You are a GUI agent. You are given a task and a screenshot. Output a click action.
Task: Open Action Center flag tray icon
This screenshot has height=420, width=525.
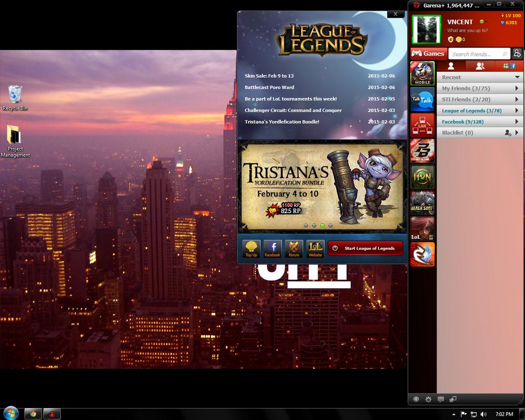tap(463, 414)
